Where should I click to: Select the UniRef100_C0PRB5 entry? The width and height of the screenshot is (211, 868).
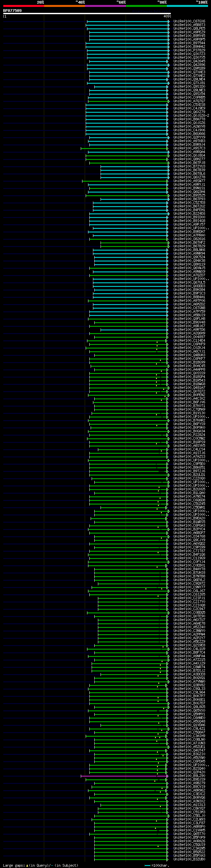click(189, 98)
